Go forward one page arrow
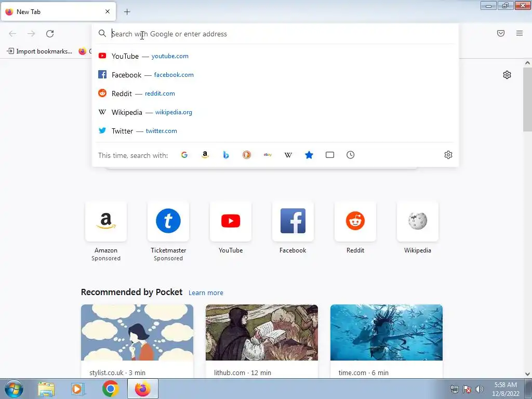 click(31, 34)
